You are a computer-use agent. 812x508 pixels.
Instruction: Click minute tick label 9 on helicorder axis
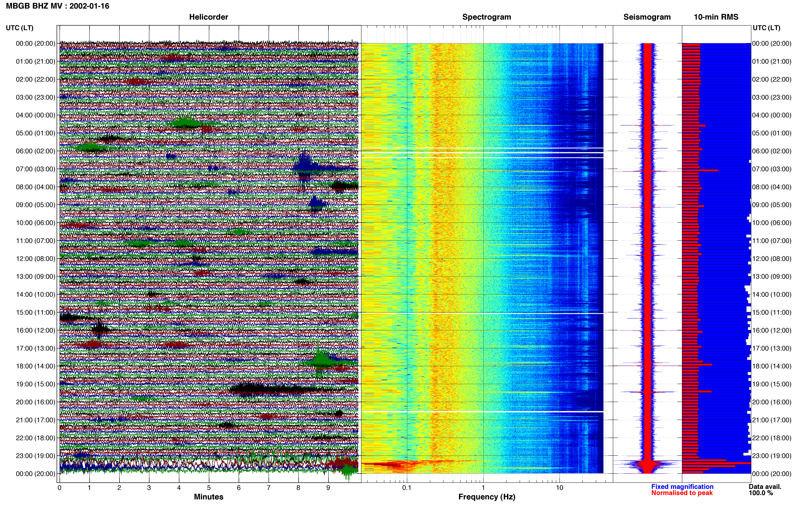tap(328, 488)
